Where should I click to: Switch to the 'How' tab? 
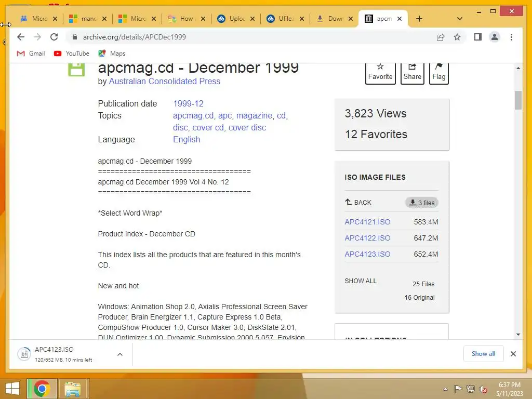click(181, 19)
